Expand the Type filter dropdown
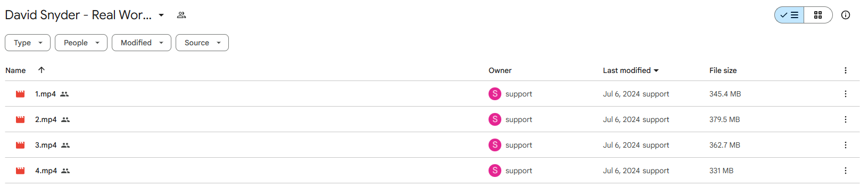The height and width of the screenshot is (194, 868). click(x=28, y=43)
